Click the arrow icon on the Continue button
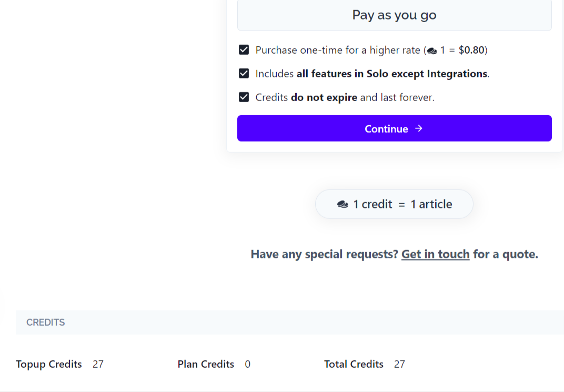 tap(419, 128)
